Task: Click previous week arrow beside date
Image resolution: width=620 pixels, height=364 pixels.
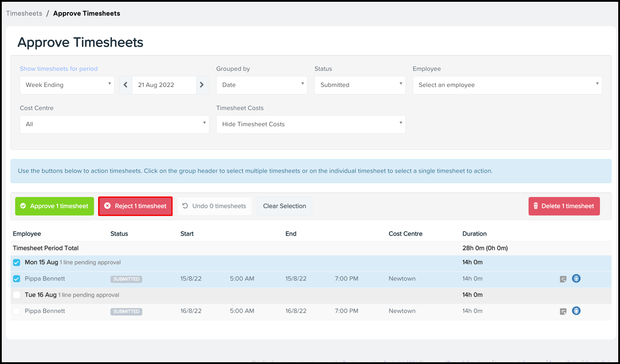Action: tap(126, 85)
